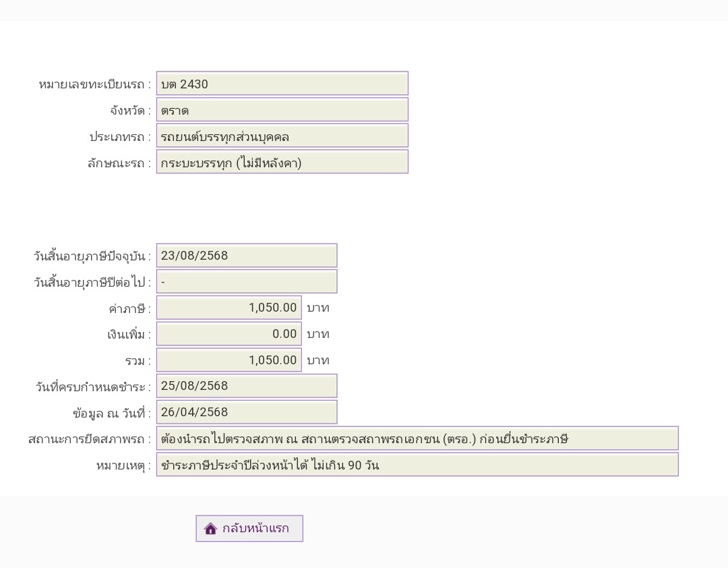728x568 pixels.
Task: Click the home icon on return button
Action: coord(210,529)
